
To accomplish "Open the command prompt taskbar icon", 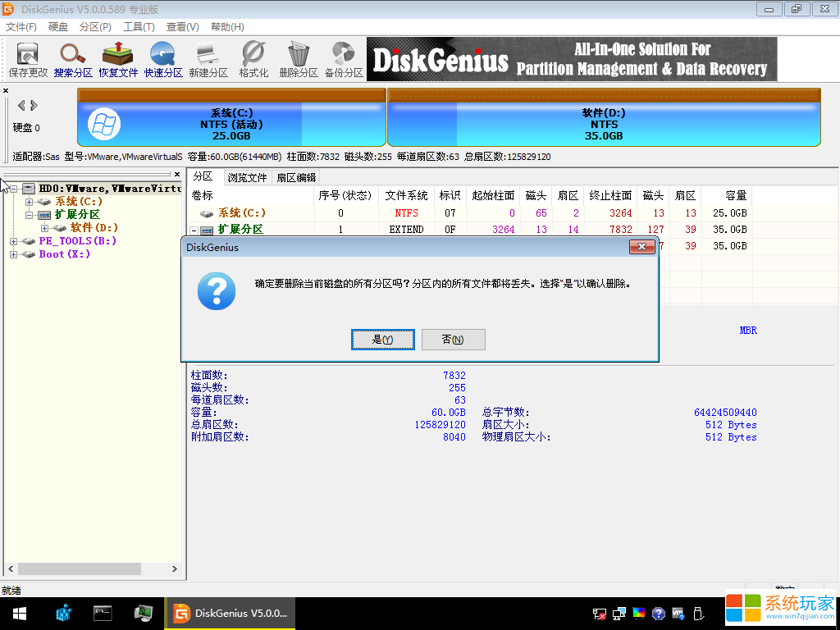I will pos(103,613).
